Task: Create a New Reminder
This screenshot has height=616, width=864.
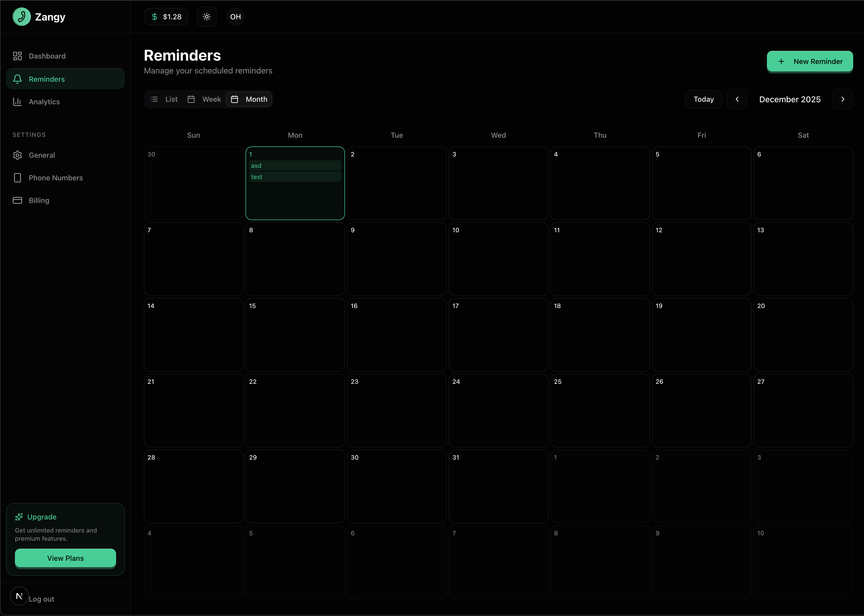Action: click(810, 61)
